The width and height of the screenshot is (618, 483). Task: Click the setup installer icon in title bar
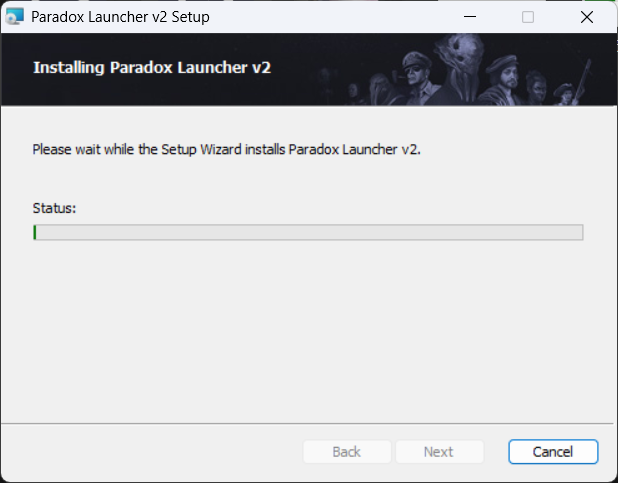[15, 17]
